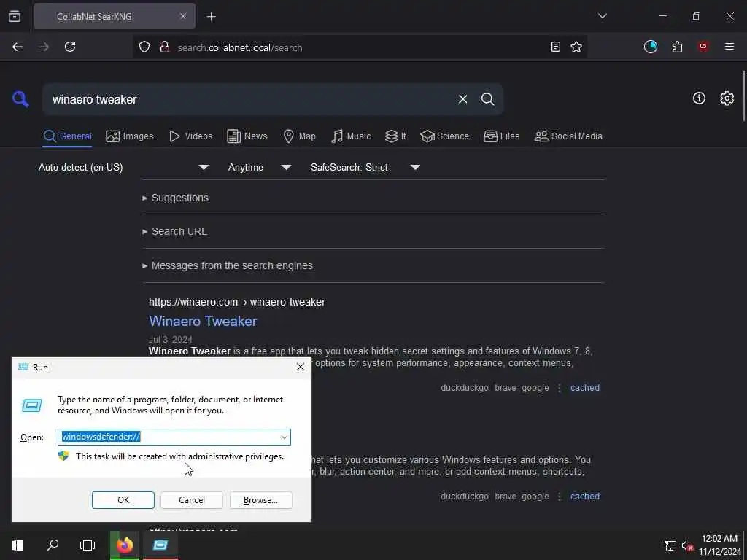
Task: Open Task View on the taskbar
Action: (88, 545)
